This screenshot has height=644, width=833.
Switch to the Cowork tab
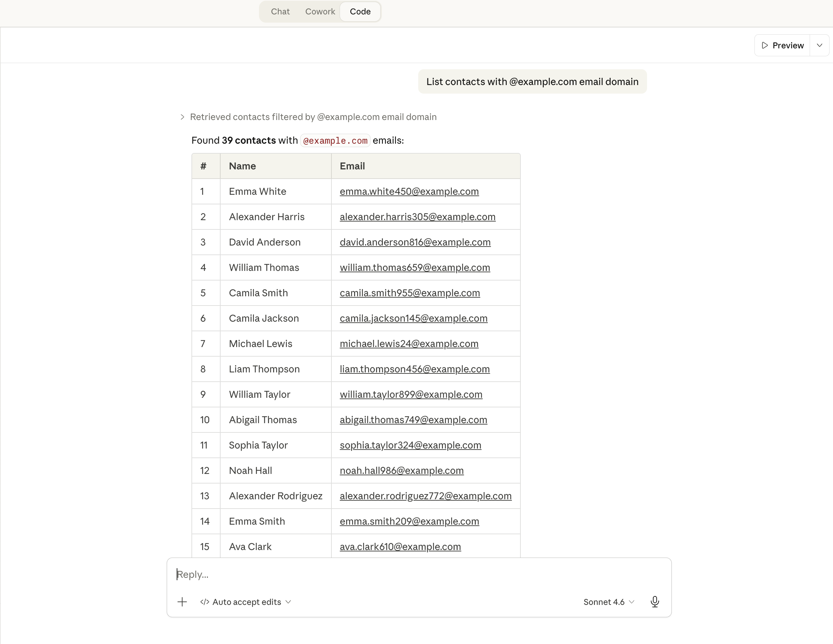pos(320,11)
